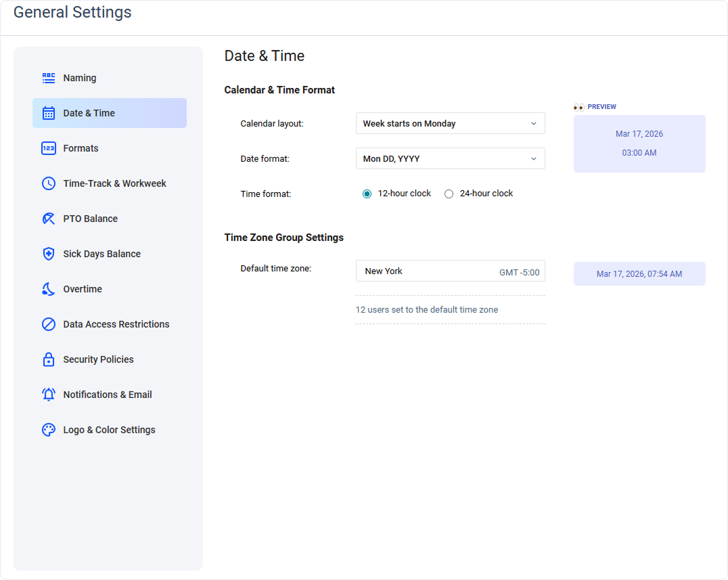The width and height of the screenshot is (728, 580).
Task: Select the Sick Days Balance shield icon
Action: [x=48, y=254]
